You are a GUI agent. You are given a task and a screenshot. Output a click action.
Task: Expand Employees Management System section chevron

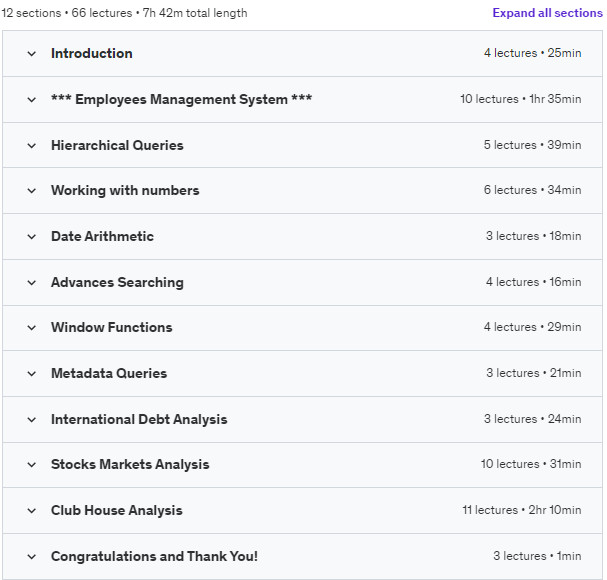pos(32,100)
